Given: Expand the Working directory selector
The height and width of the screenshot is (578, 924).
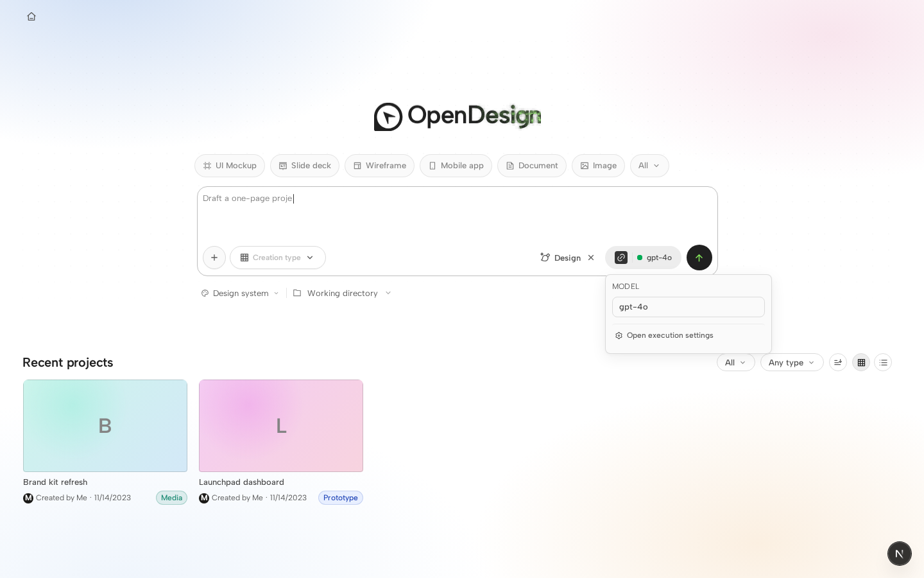Looking at the screenshot, I should (x=342, y=293).
